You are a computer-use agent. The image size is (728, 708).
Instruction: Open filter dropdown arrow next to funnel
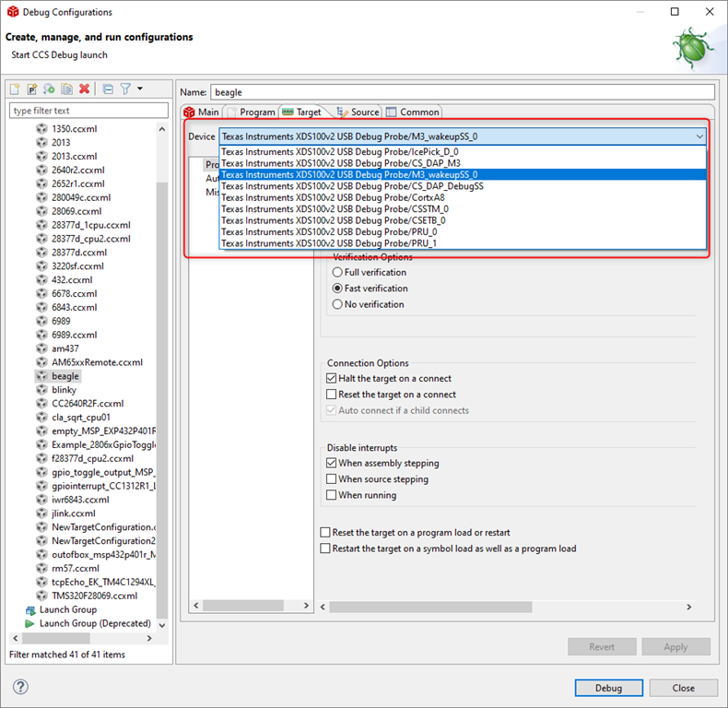coord(140,88)
